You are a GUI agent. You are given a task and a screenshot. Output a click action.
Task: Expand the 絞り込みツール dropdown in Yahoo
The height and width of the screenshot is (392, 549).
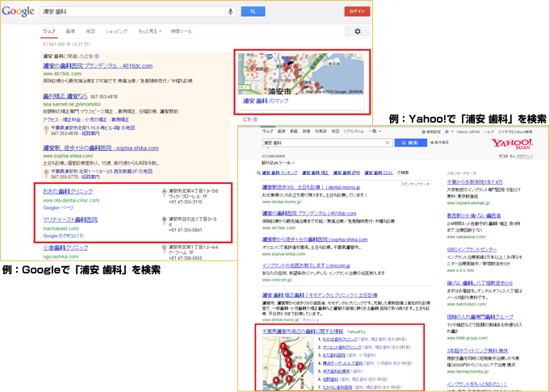[x=279, y=163]
